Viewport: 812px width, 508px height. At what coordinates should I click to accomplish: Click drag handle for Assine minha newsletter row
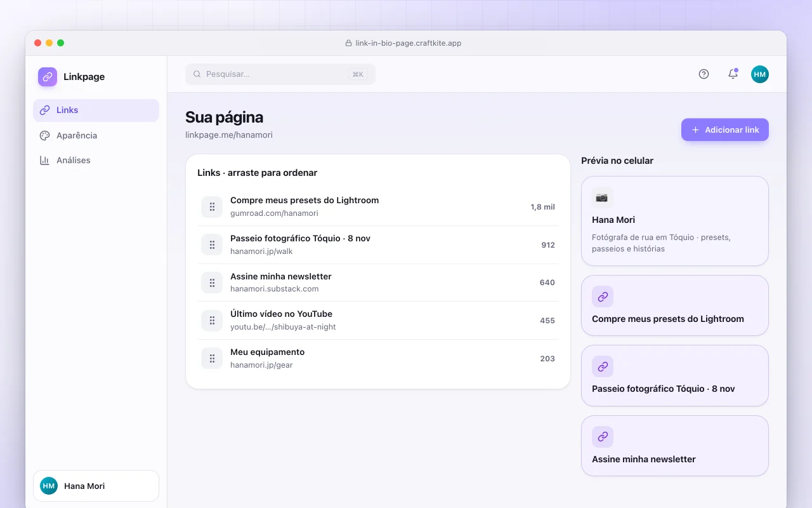point(212,283)
